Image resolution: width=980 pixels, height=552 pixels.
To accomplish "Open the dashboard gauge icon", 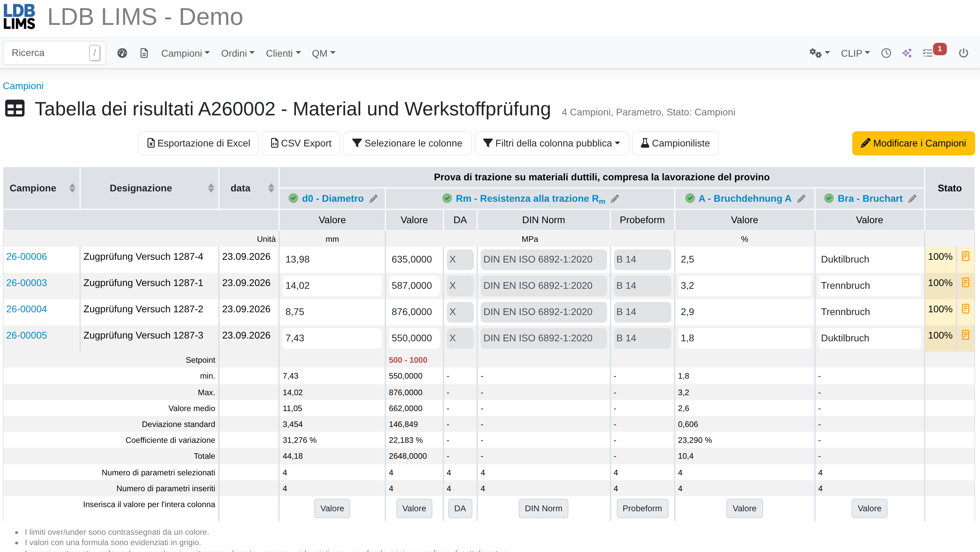I will pos(122,53).
